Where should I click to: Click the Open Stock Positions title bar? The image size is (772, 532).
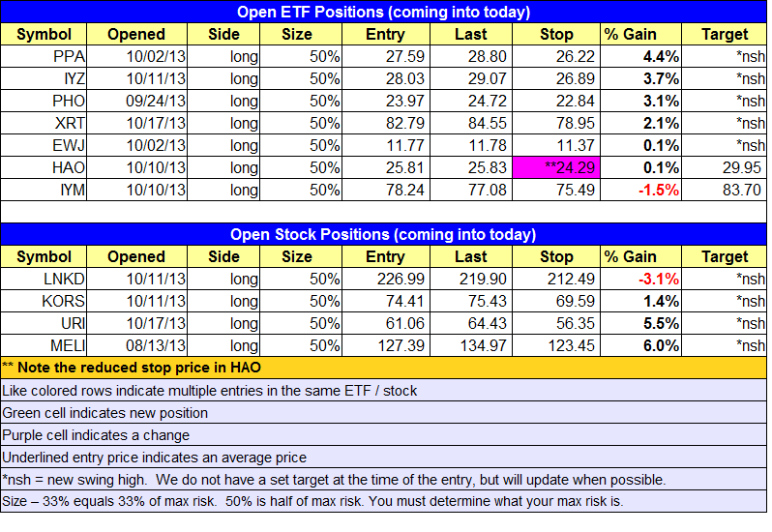click(x=383, y=234)
